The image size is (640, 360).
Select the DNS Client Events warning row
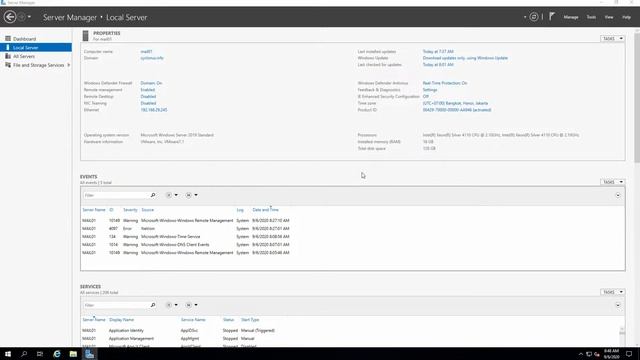(352, 245)
